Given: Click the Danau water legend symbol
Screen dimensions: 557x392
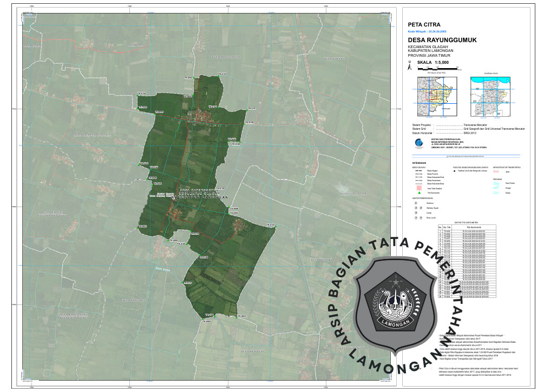Looking at the screenshot, I should (497, 192).
